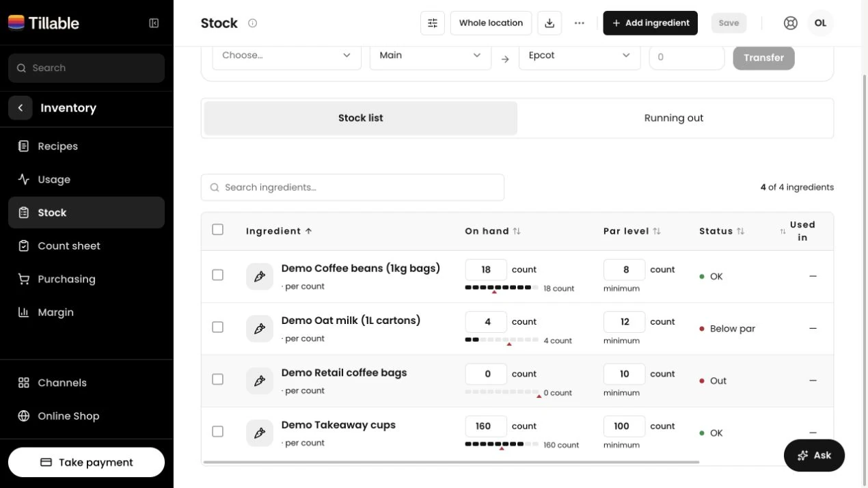Toggle Ingredient column sort arrow
This screenshot has width=868, height=488.
pyautogui.click(x=308, y=231)
